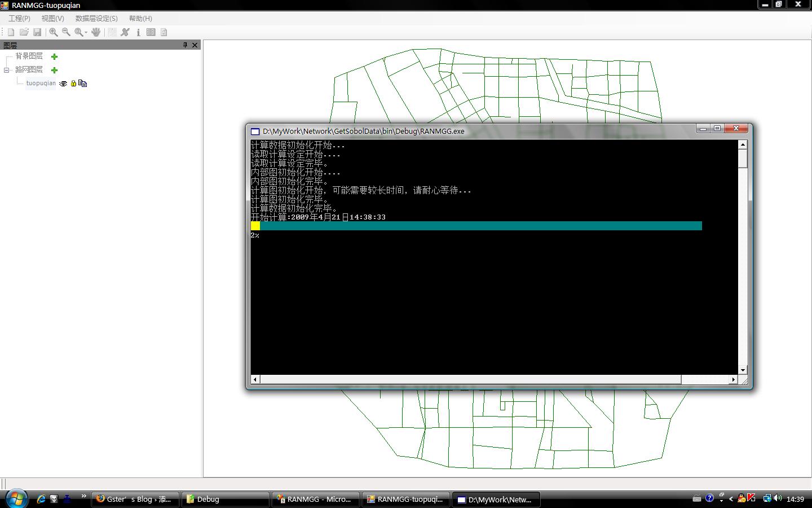The height and width of the screenshot is (508, 812).
Task: Open the 数据层设定(S) menu
Action: pyautogui.click(x=96, y=18)
